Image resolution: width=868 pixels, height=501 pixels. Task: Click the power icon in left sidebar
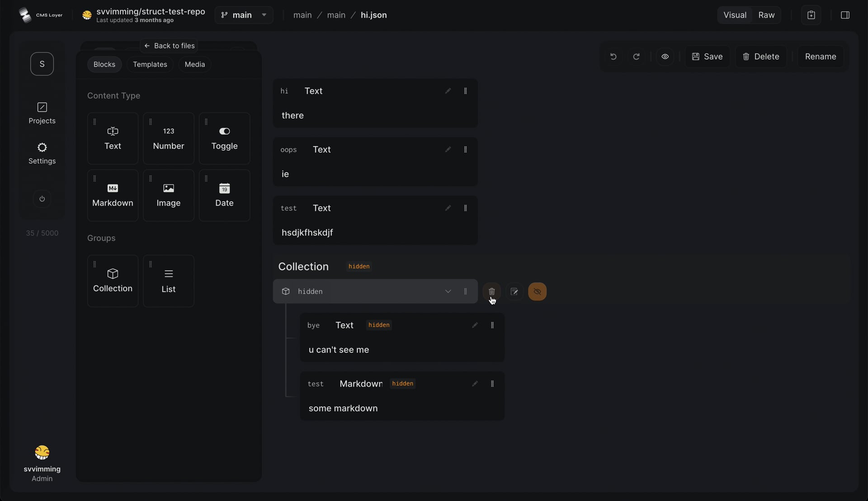(x=42, y=199)
